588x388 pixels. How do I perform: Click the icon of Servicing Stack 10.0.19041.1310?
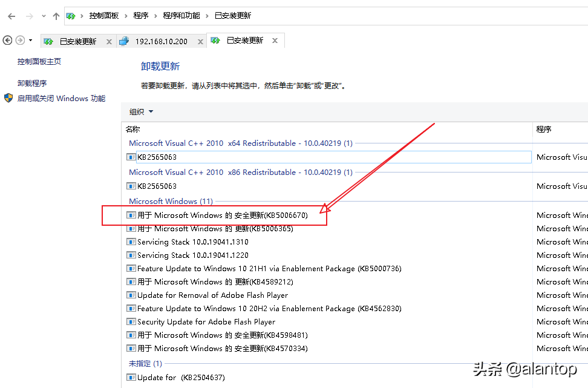[x=131, y=242]
